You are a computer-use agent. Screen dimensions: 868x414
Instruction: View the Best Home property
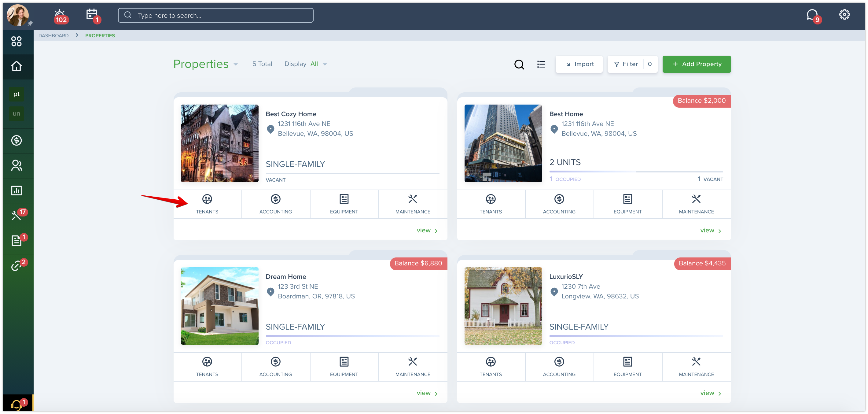point(710,231)
